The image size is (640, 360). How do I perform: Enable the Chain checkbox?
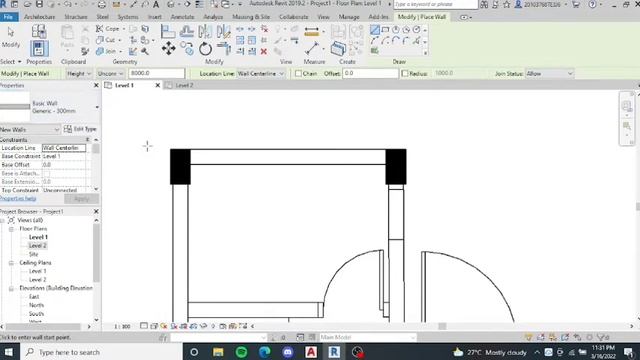(x=298, y=73)
